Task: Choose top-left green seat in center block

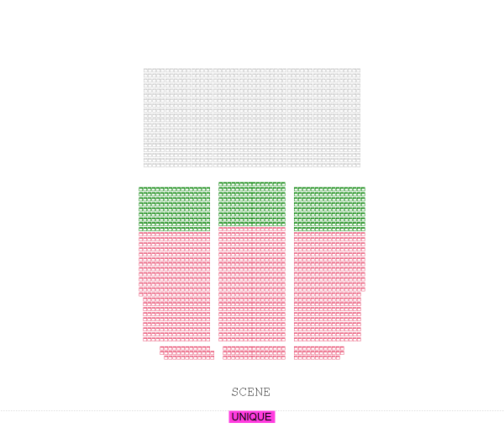Action: coord(221,184)
